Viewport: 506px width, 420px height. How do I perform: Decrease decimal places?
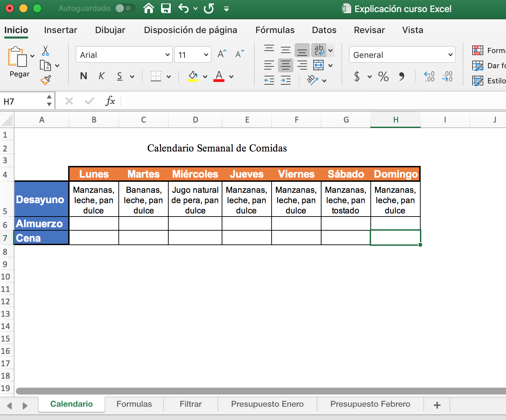click(x=447, y=76)
